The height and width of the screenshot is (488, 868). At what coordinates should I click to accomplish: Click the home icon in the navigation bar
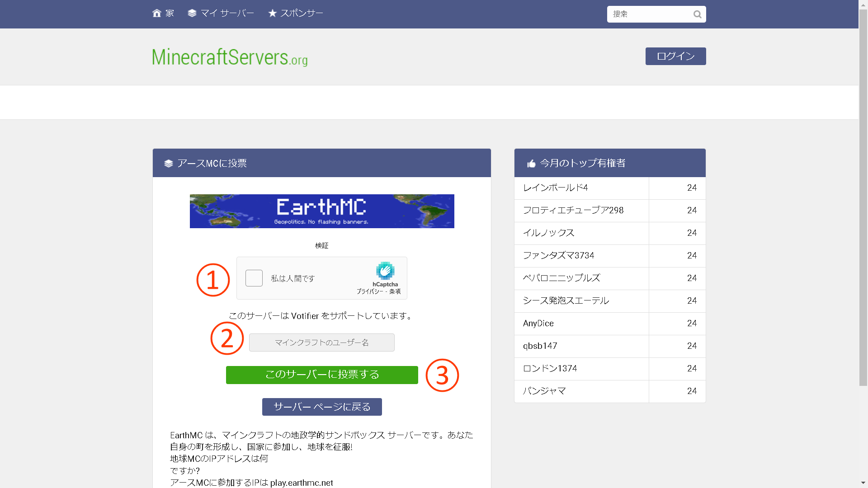pos(156,13)
